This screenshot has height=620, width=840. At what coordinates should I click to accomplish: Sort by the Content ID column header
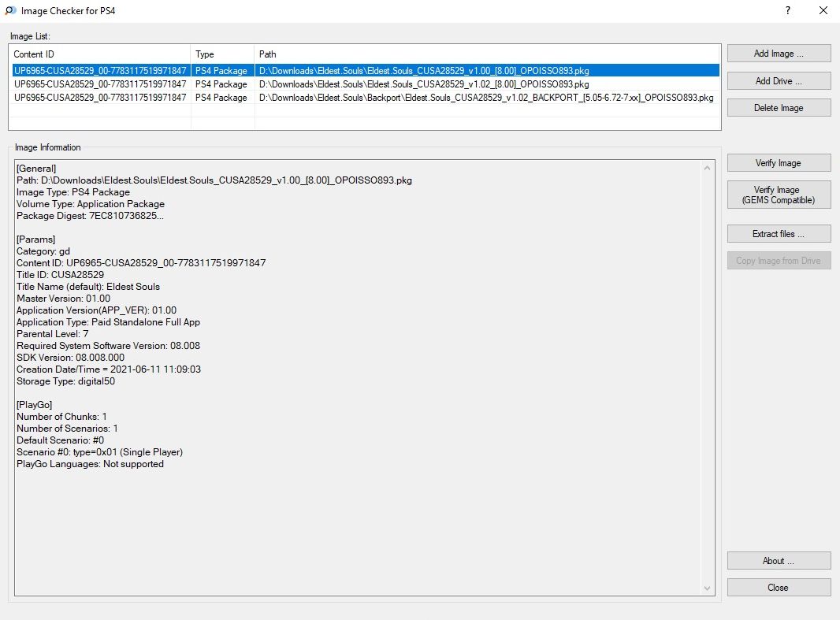[100, 54]
